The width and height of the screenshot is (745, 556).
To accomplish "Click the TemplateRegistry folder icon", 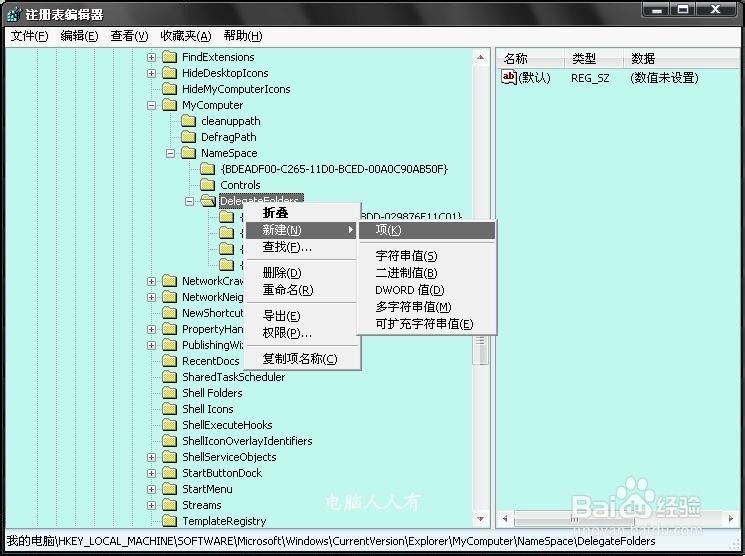I will point(169,521).
